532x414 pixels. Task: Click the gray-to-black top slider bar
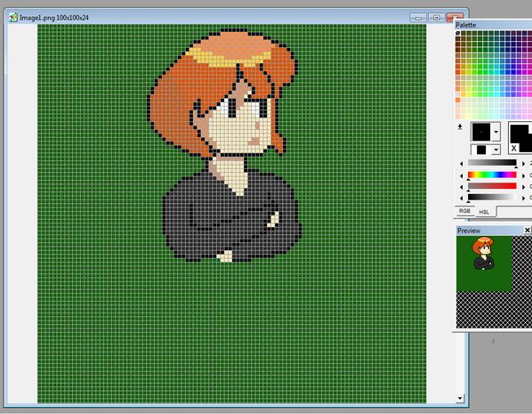coord(492,163)
